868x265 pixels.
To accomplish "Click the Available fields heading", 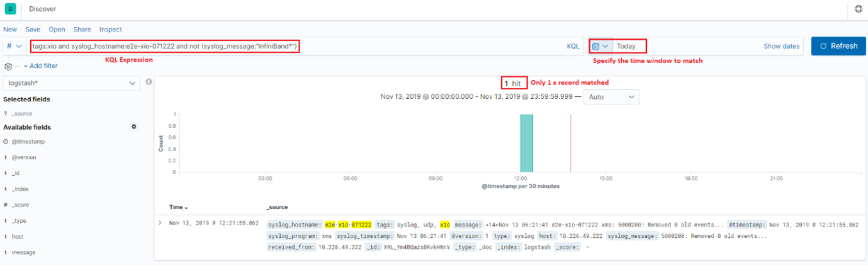I will 27,127.
